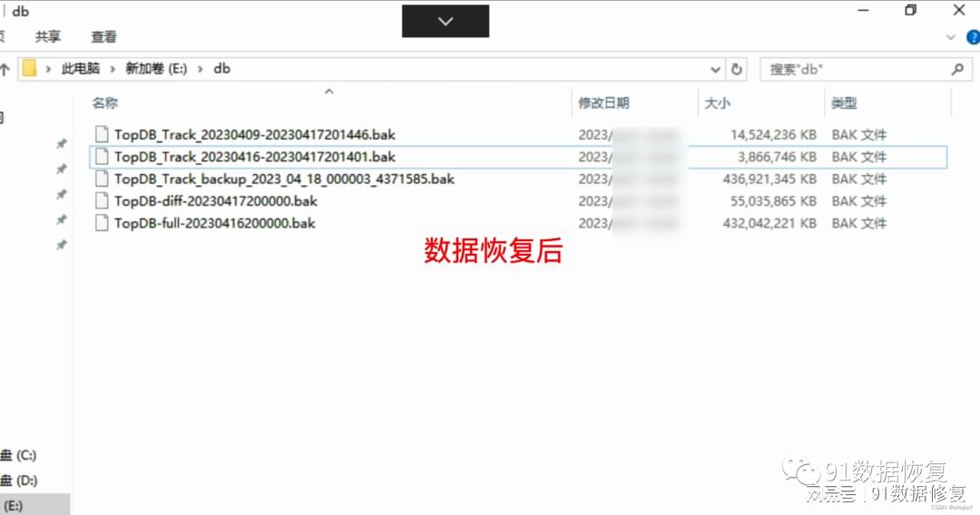Click the folder icon in address bar
This screenshot has width=980, height=515.
pos(29,69)
